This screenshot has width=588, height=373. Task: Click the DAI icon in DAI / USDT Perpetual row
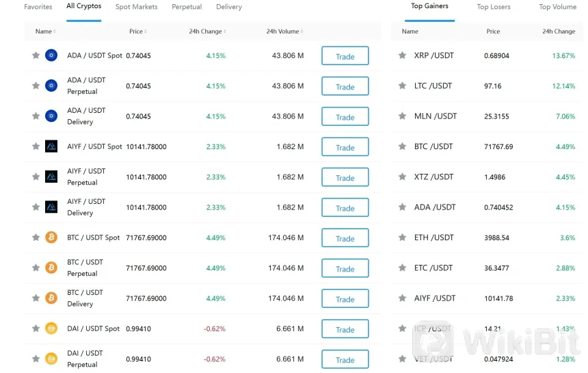tap(51, 359)
